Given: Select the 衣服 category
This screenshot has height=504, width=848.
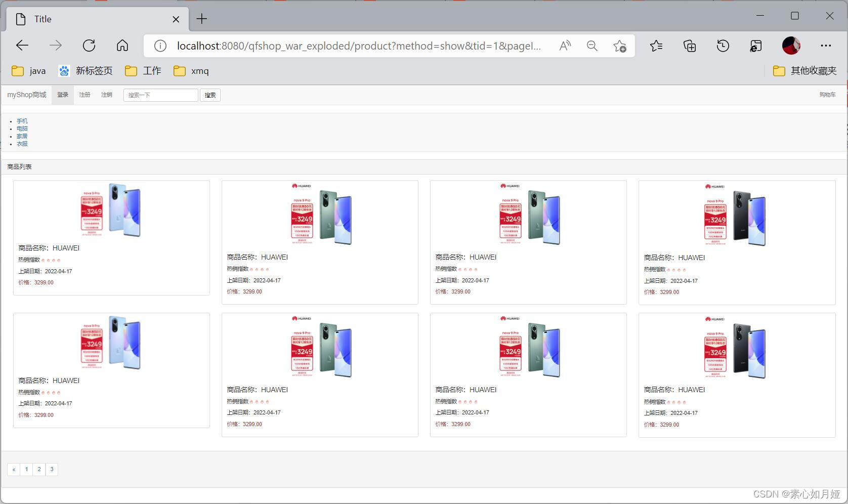Looking at the screenshot, I should [22, 144].
